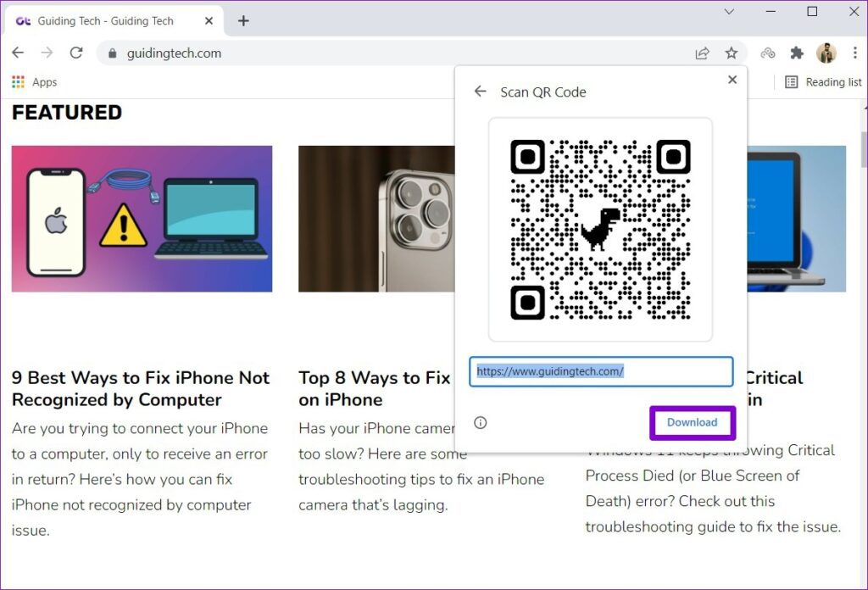
Task: Click the info icon beside Download
Action: [x=481, y=423]
